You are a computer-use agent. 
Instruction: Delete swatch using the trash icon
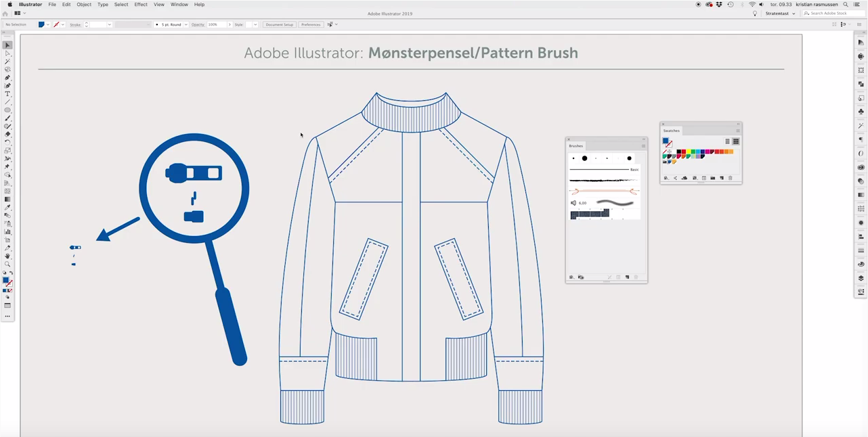[x=731, y=179]
